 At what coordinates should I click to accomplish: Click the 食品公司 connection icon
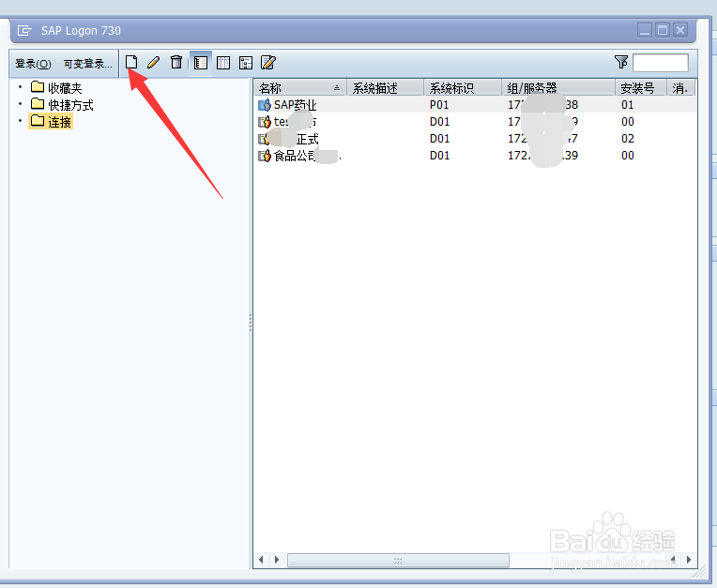265,156
